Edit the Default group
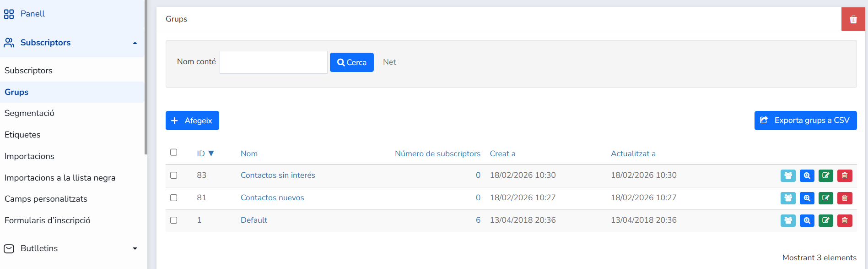 (825, 220)
